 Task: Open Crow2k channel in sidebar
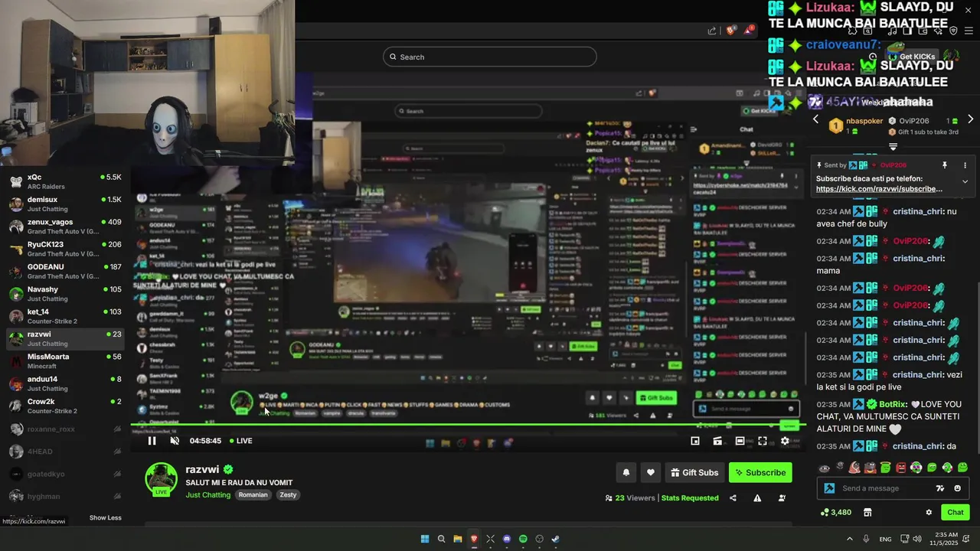tap(64, 406)
